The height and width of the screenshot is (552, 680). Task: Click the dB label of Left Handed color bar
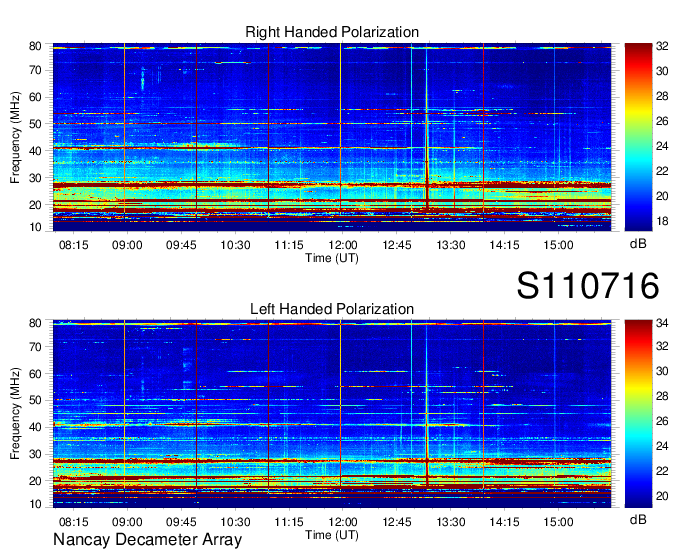(638, 519)
